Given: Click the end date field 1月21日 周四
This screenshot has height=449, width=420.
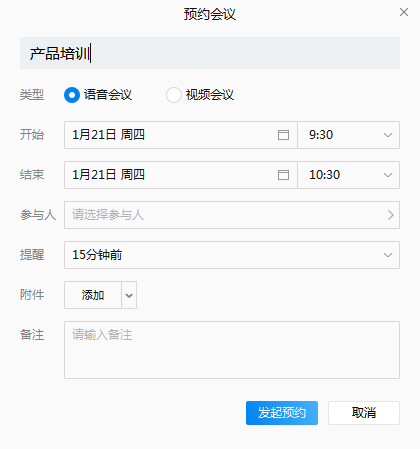Looking at the screenshot, I should [181, 175].
